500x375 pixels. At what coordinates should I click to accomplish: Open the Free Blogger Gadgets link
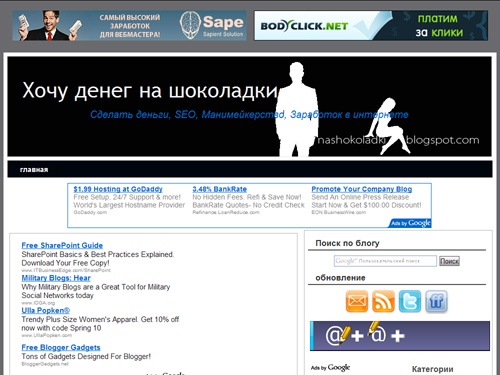[61, 347]
